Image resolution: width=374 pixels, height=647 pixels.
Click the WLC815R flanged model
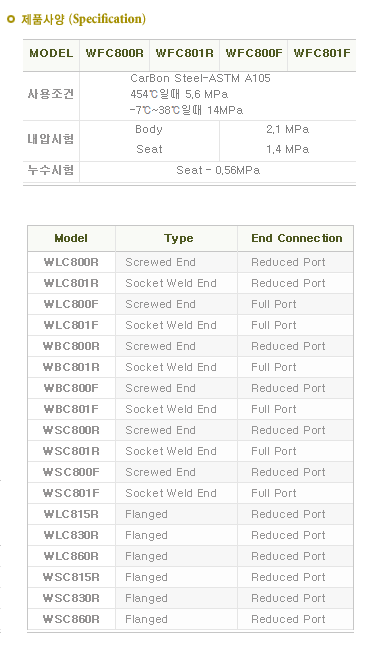click(x=71, y=514)
